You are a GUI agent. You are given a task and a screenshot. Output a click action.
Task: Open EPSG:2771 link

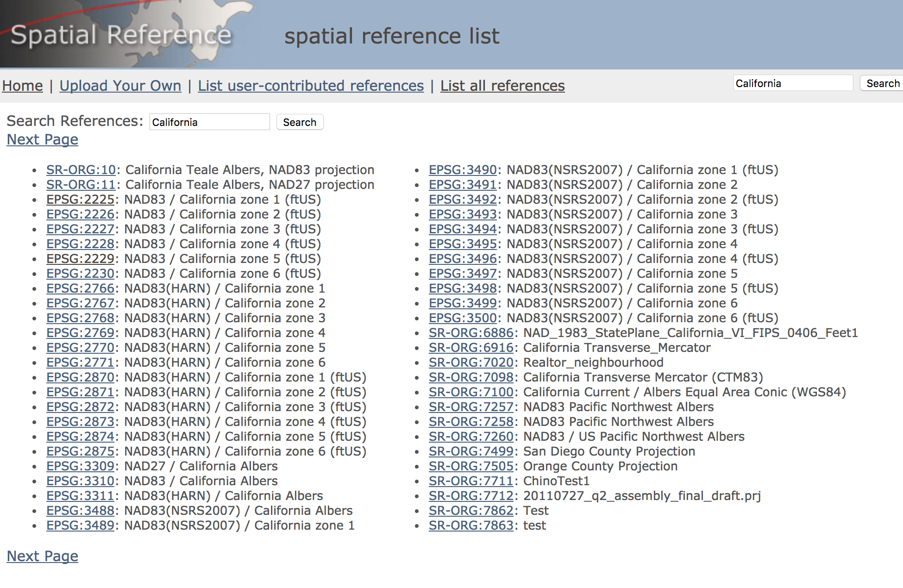[x=81, y=363]
